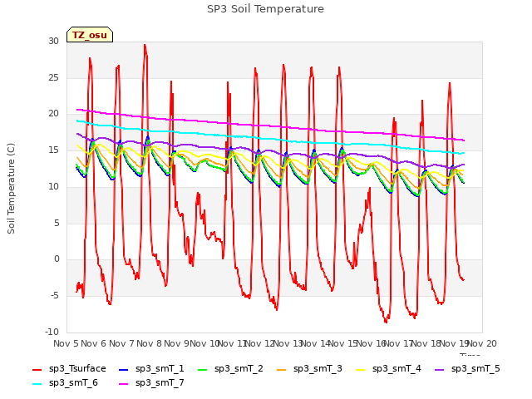Image resolution: width=532 pixels, height=399 pixels.
Task: Toggle the sp3_smT_2 legend entry
Action: coord(230,369)
